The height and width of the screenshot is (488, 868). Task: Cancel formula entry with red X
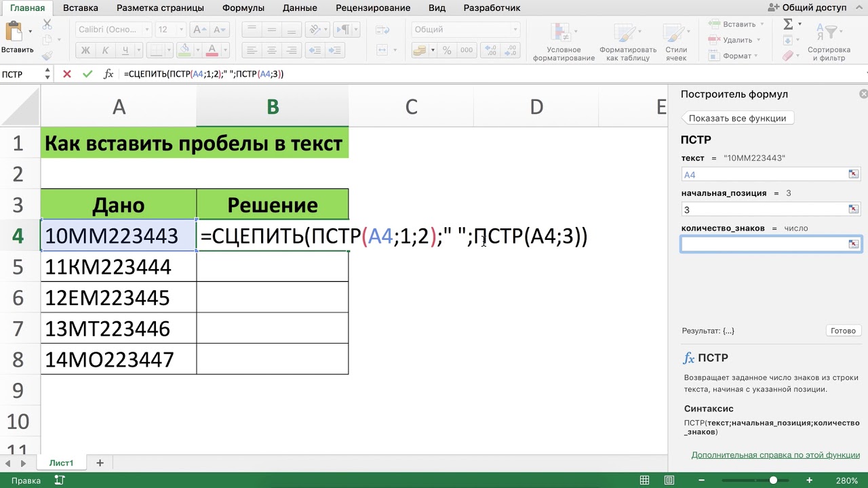(x=66, y=74)
